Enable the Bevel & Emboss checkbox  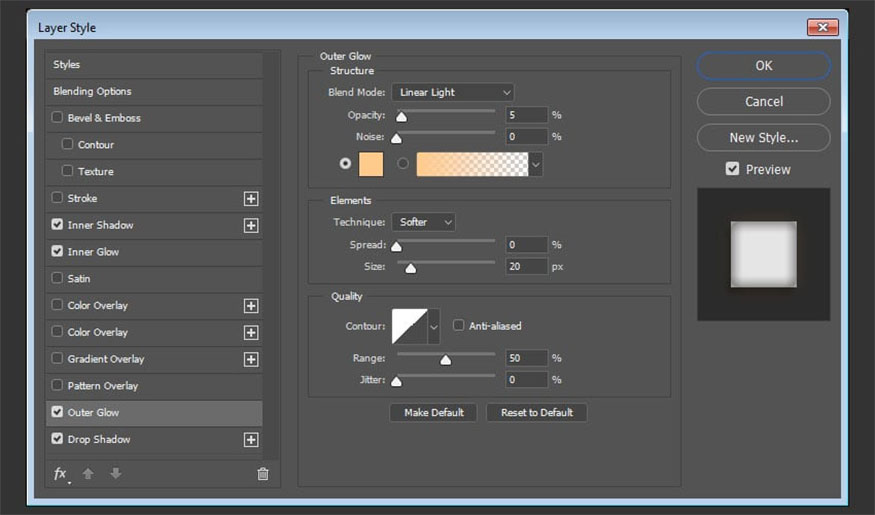(x=57, y=118)
